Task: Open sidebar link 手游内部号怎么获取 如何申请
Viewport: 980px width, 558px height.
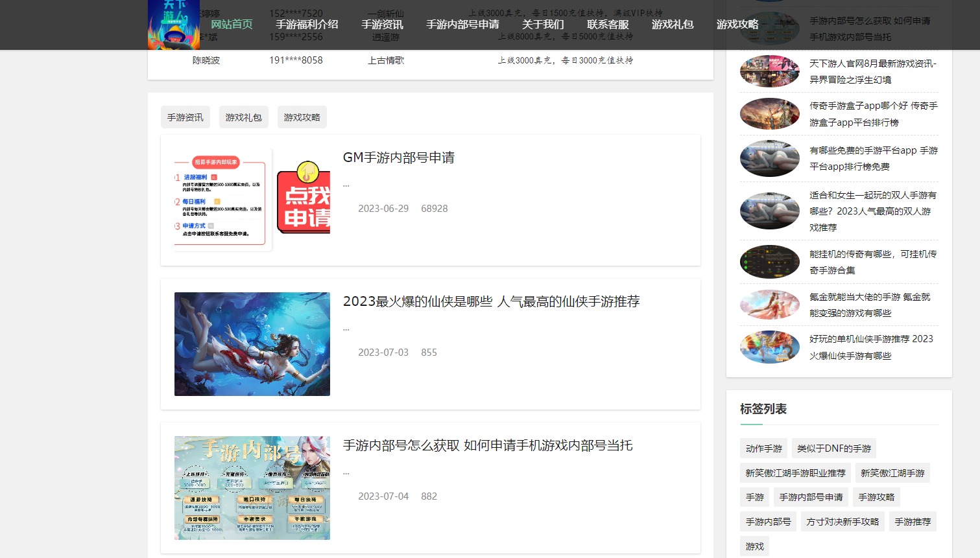Action: [x=870, y=29]
